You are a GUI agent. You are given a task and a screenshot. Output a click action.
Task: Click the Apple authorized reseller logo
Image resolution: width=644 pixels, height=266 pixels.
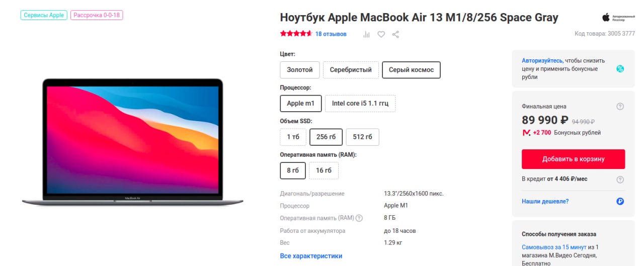[614, 18]
